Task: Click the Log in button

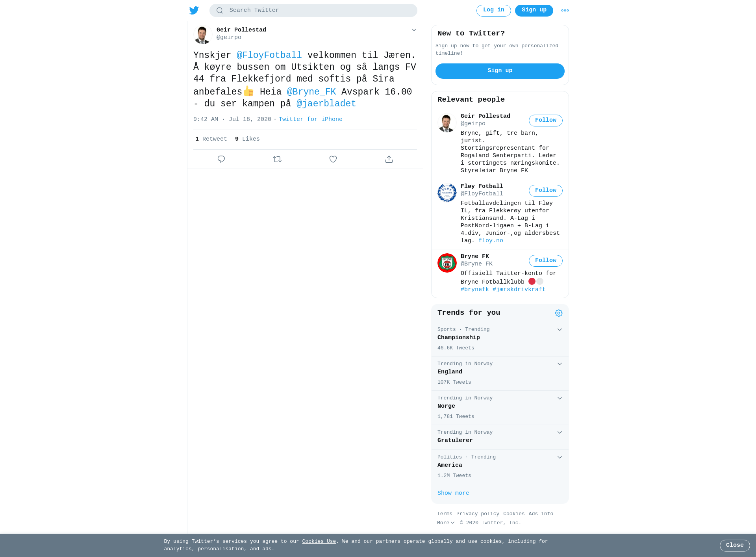Action: (x=494, y=11)
